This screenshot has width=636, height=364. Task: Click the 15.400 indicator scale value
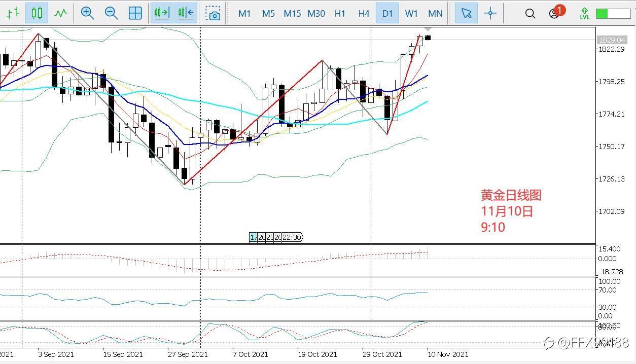(610, 249)
